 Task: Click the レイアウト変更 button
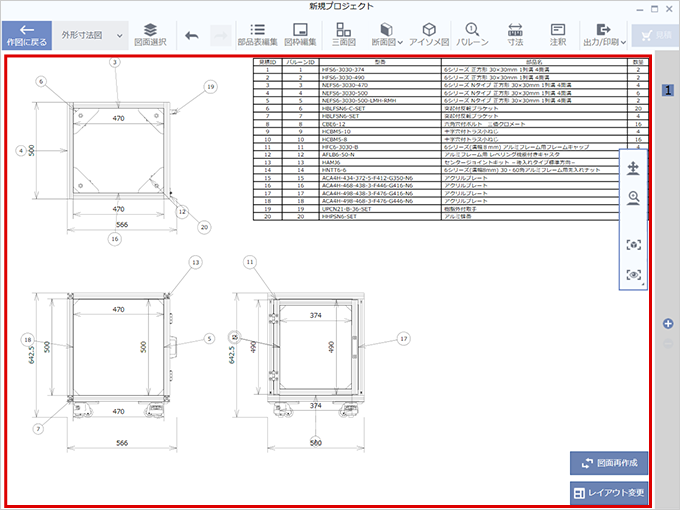[x=610, y=492]
